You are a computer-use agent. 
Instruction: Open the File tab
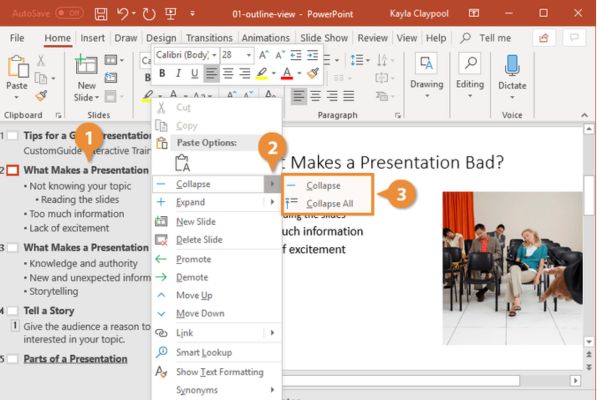point(17,38)
